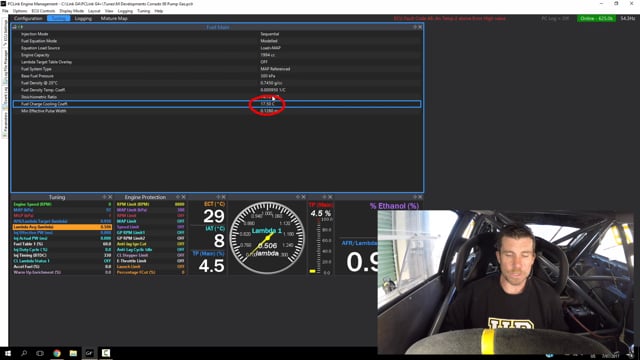This screenshot has width=640, height=360.
Task: Close the TP bar gauge panel
Action: 330,197
